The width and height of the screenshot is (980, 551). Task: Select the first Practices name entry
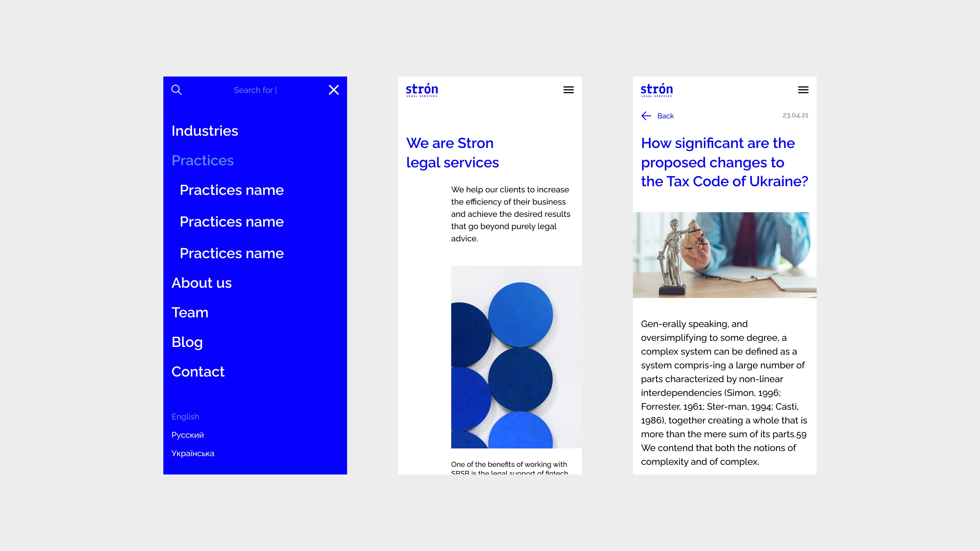[x=232, y=190]
